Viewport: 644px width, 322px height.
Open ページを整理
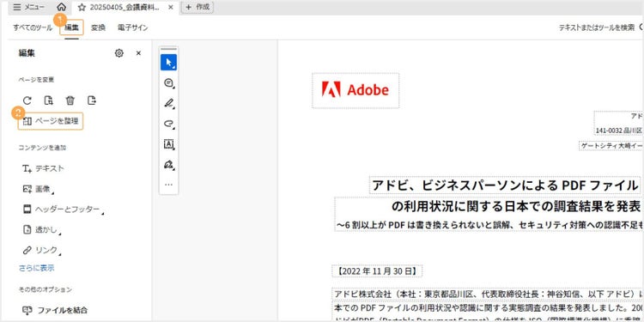pos(51,121)
